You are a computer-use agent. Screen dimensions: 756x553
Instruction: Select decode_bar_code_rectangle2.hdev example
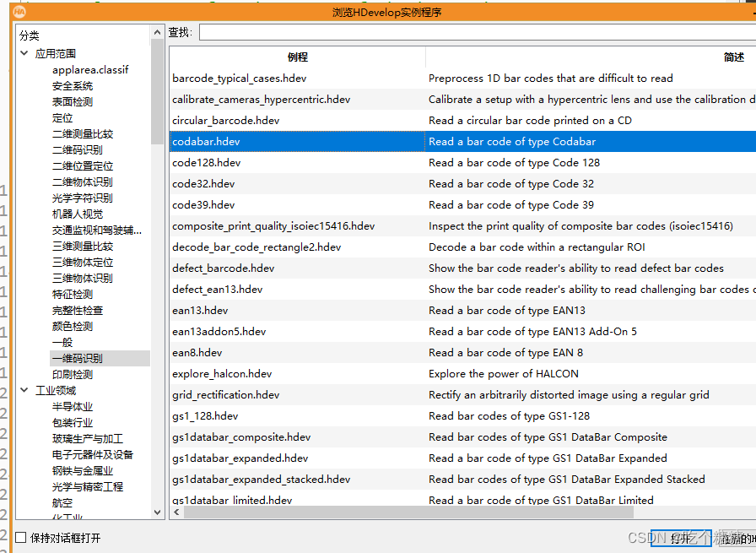[x=256, y=247]
